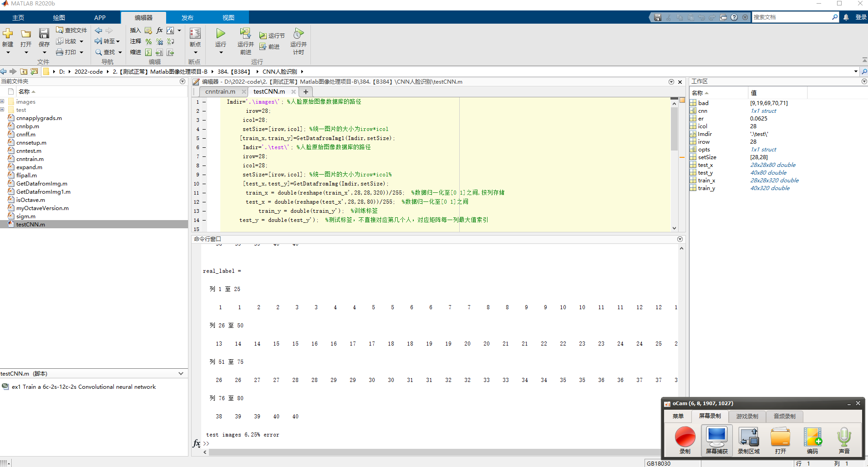
Task: Click the Run and Time icon
Action: (298, 33)
